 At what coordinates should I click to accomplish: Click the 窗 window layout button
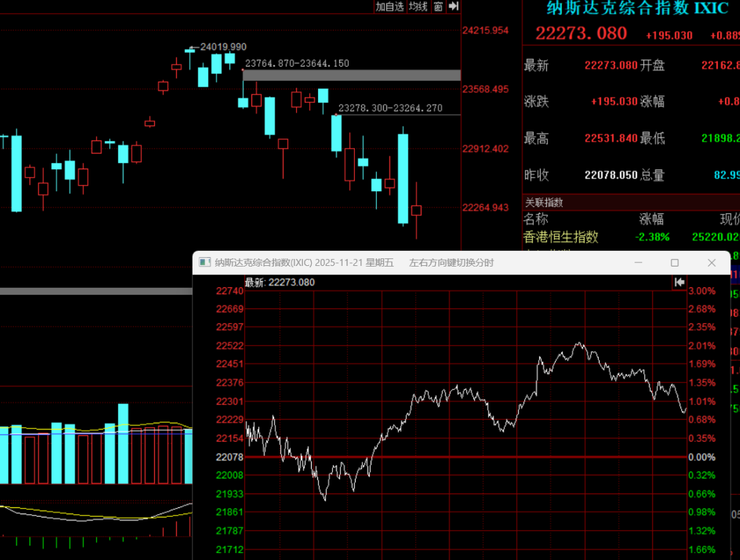pos(438,7)
